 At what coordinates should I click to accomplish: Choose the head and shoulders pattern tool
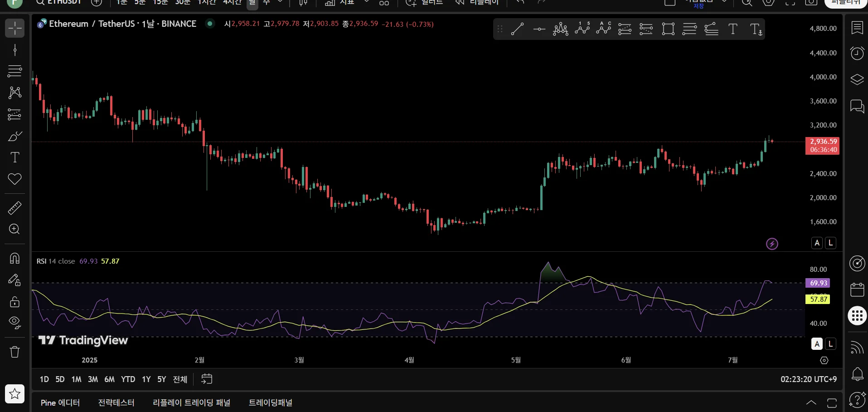pyautogui.click(x=561, y=29)
